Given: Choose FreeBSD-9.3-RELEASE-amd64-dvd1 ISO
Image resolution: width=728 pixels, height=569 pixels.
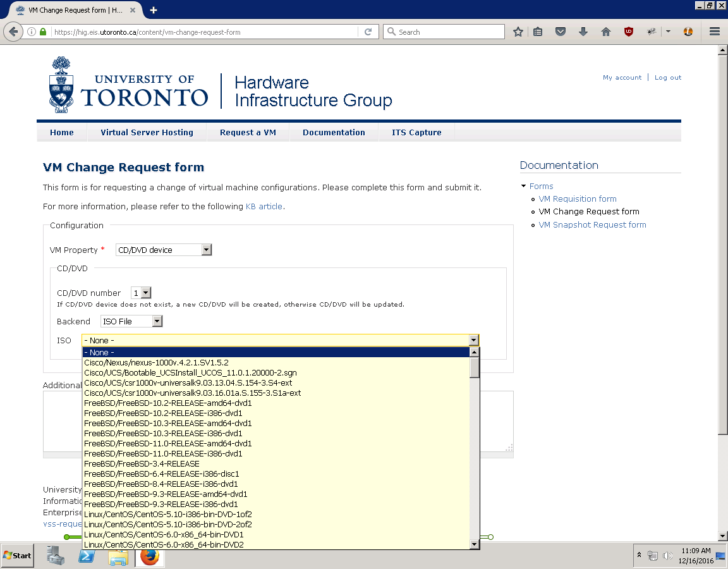Looking at the screenshot, I should [x=276, y=494].
